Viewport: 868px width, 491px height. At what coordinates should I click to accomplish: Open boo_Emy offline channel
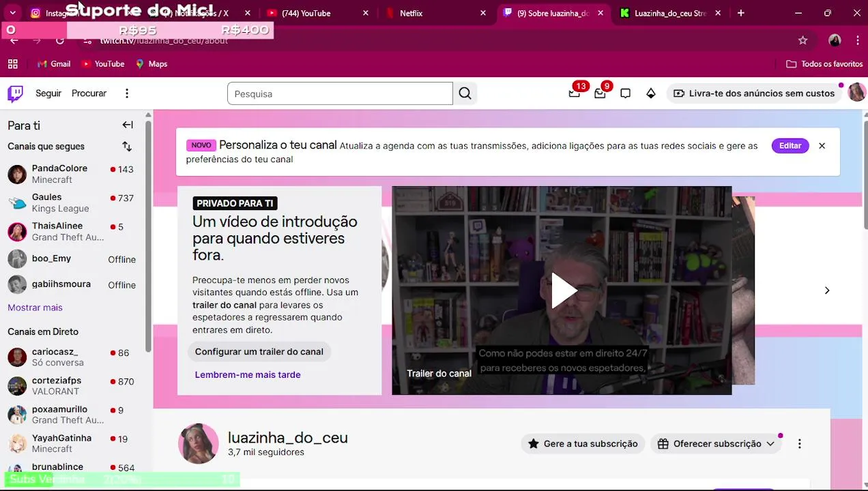(72, 259)
